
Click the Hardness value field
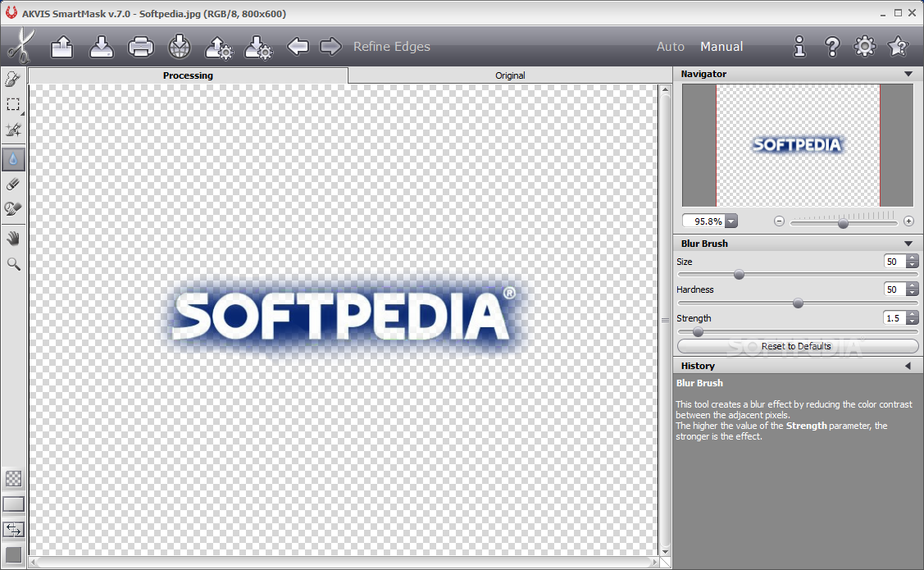895,290
